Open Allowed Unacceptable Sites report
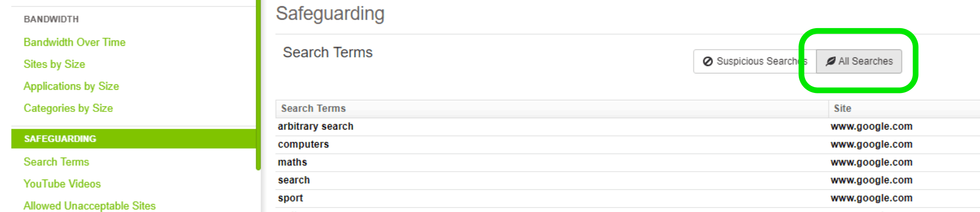Screen dimensions: 980x212 [90, 206]
